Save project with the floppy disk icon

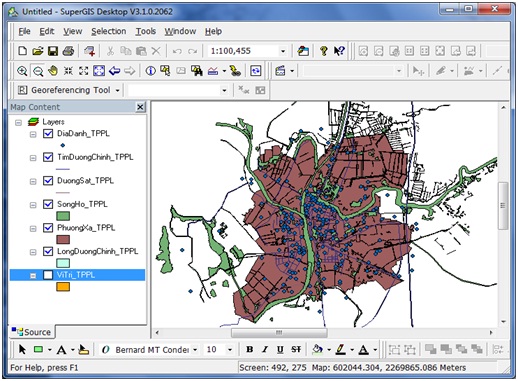click(53, 51)
